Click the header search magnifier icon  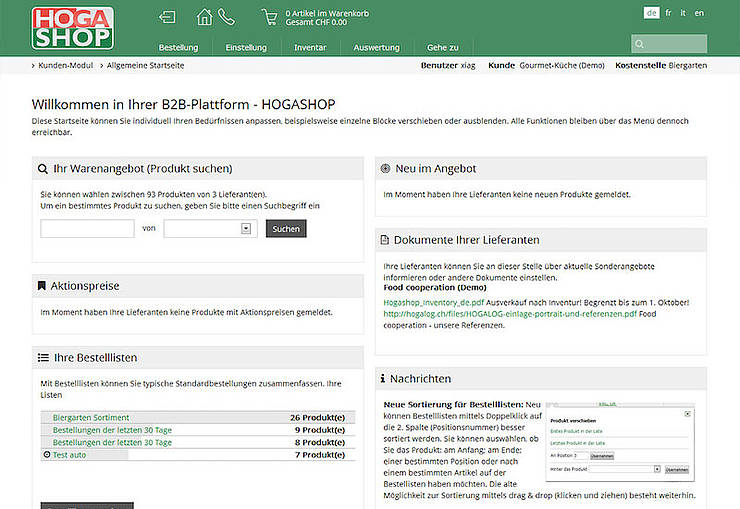tap(639, 44)
